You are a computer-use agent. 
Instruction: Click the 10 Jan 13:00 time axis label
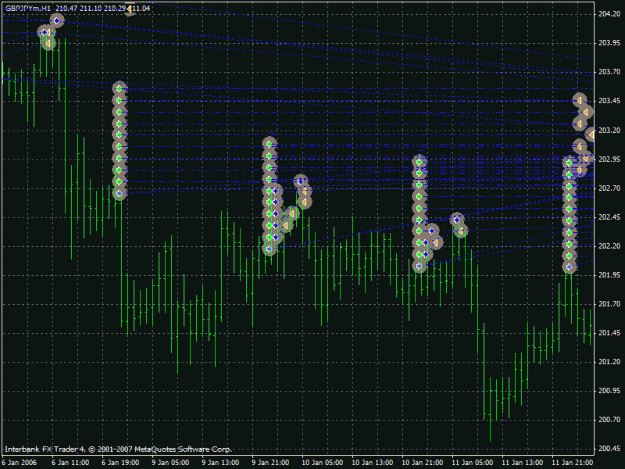[x=372, y=463]
